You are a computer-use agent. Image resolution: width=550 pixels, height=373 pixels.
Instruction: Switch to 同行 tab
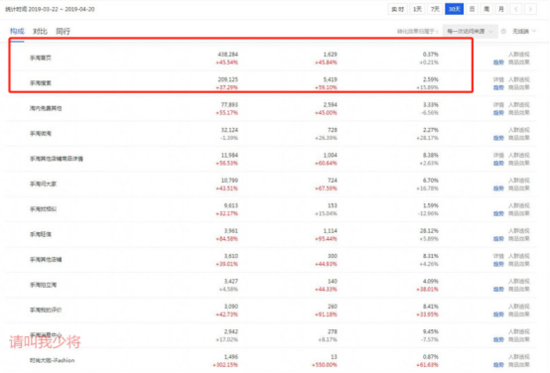tap(63, 31)
